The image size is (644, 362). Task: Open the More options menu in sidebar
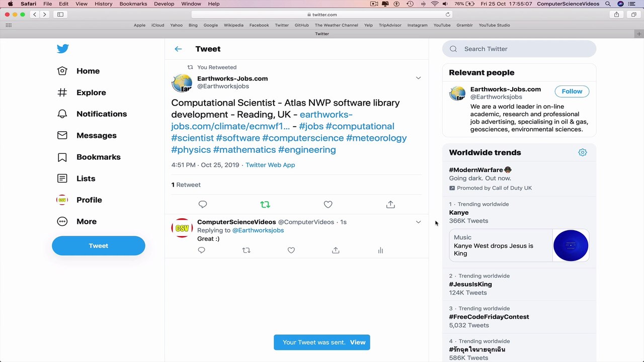76,222
